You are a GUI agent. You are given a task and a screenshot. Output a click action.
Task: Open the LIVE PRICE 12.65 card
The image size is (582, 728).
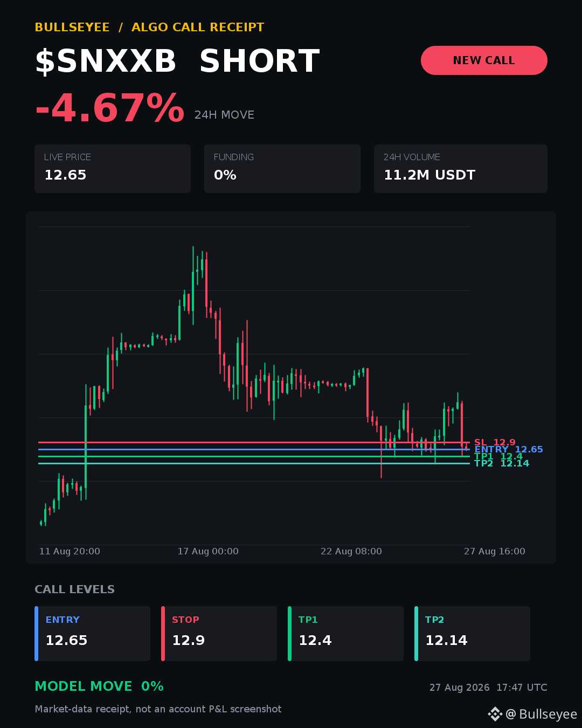click(113, 169)
